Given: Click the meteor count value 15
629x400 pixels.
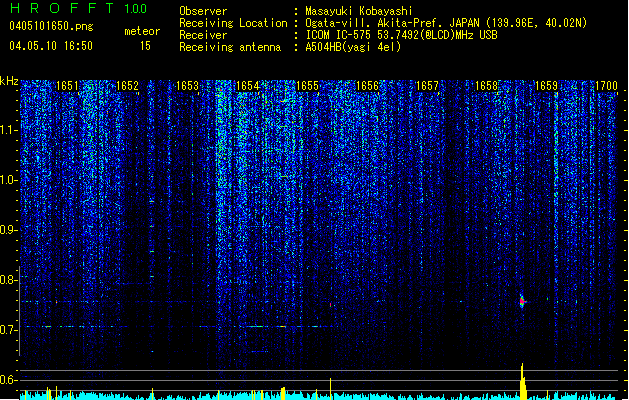Looking at the screenshot, I should tap(145, 46).
